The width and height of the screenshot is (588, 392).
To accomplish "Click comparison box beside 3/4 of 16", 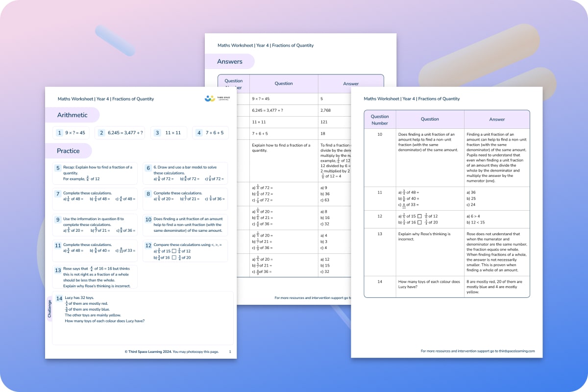I will (174, 257).
